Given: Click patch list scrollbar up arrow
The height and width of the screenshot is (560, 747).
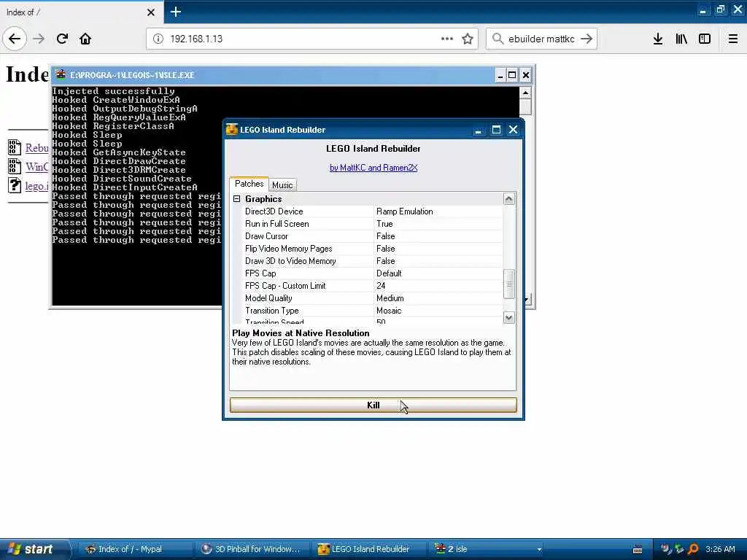Looking at the screenshot, I should pyautogui.click(x=508, y=198).
